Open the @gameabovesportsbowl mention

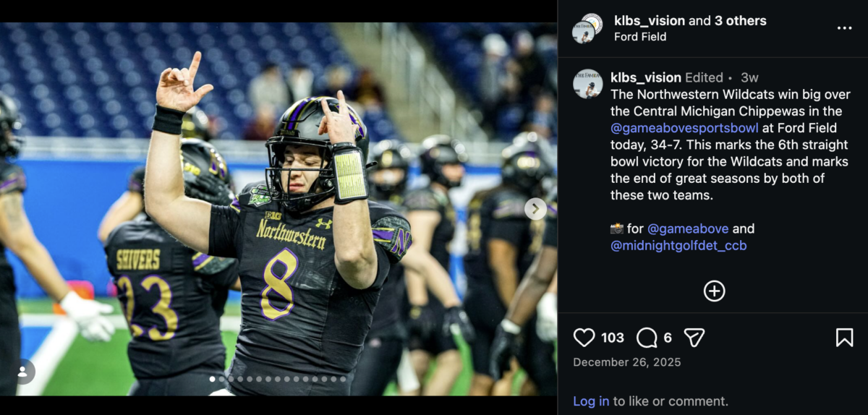(x=684, y=128)
